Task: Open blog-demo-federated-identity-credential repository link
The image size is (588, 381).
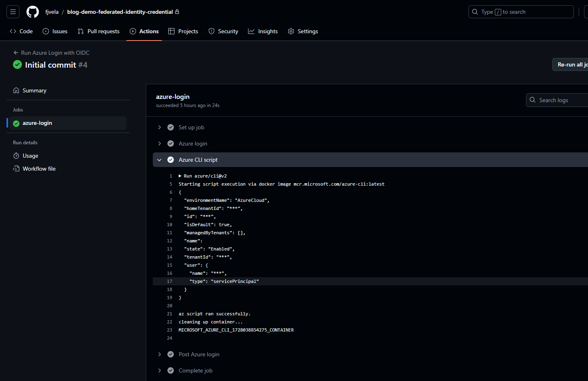Action: pyautogui.click(x=120, y=12)
